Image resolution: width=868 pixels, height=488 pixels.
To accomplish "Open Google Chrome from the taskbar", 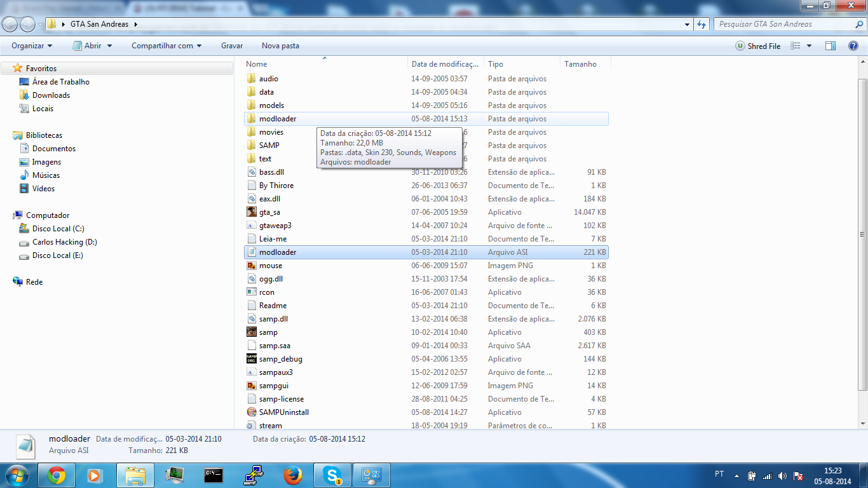I will (56, 475).
